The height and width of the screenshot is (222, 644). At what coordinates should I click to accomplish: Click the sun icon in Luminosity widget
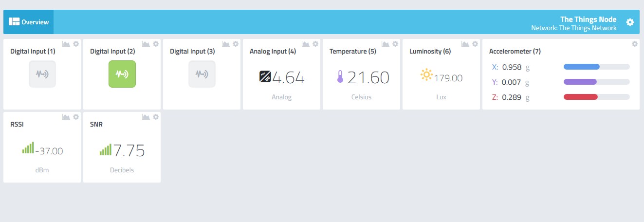[426, 75]
